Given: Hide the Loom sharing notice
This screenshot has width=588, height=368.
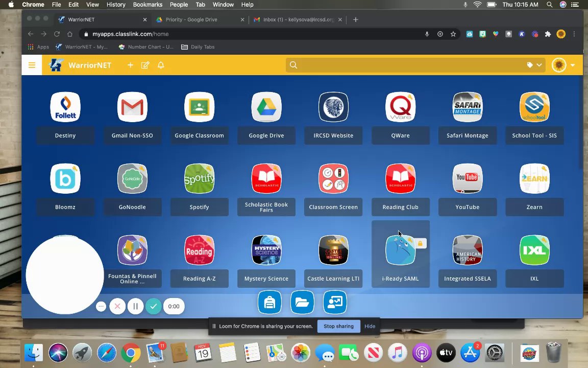Looking at the screenshot, I should pos(370,326).
